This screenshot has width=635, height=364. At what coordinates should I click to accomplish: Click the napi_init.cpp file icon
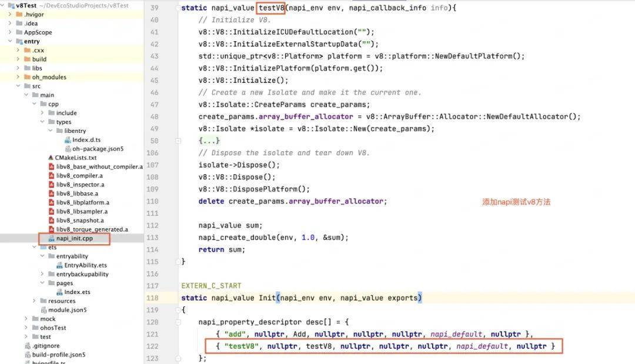[x=51, y=239]
